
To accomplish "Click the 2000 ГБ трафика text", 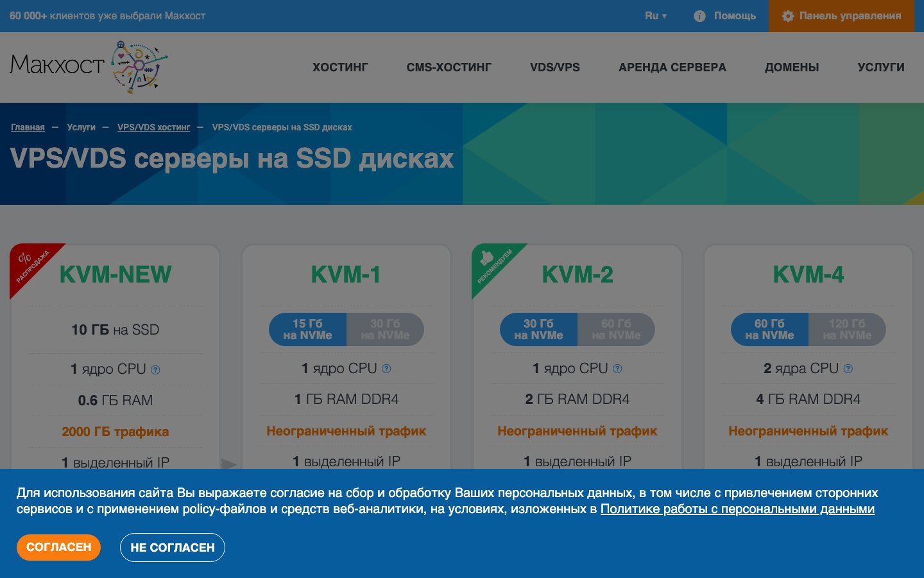I will pos(116,432).
